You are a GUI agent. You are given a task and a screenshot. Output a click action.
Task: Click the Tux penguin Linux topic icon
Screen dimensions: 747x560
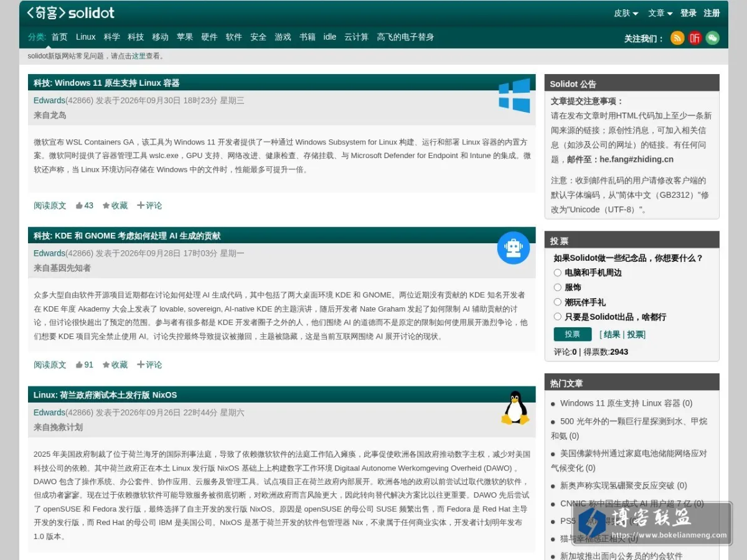pos(515,408)
